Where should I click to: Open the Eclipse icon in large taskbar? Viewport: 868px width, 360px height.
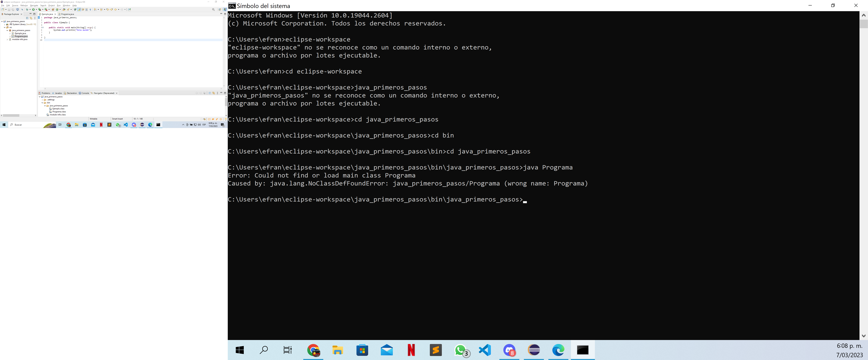(534, 350)
